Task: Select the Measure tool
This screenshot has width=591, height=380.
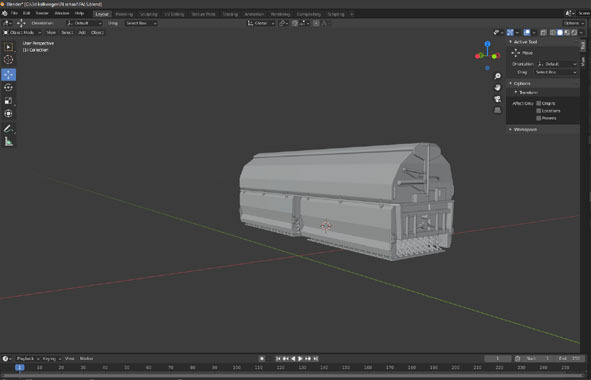Action: point(8,142)
